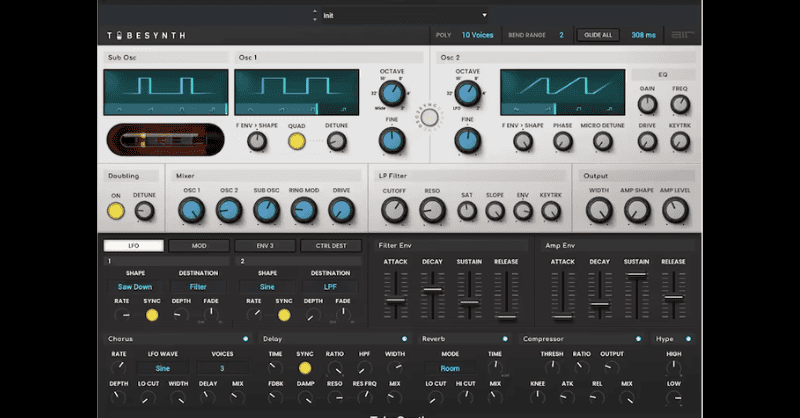
Task: Disable the Delay effect power dot
Action: [x=405, y=339]
